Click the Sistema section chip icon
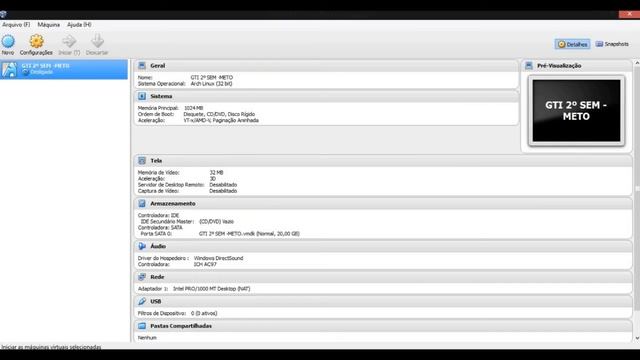640x360 pixels. 142,96
